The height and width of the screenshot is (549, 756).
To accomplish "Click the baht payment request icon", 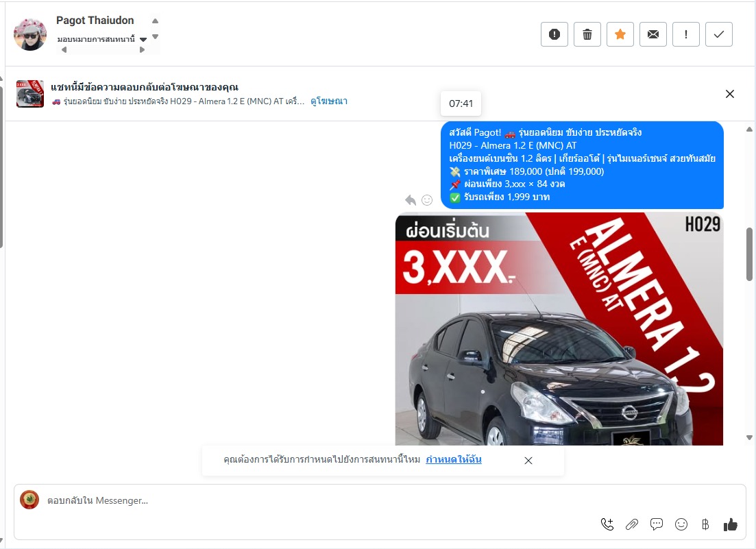I will tap(705, 524).
